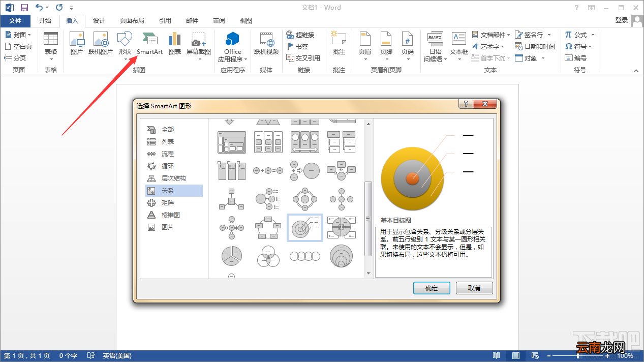Click the SmartArt button in the ribbon
The width and height of the screenshot is (644, 362).
(x=149, y=44)
